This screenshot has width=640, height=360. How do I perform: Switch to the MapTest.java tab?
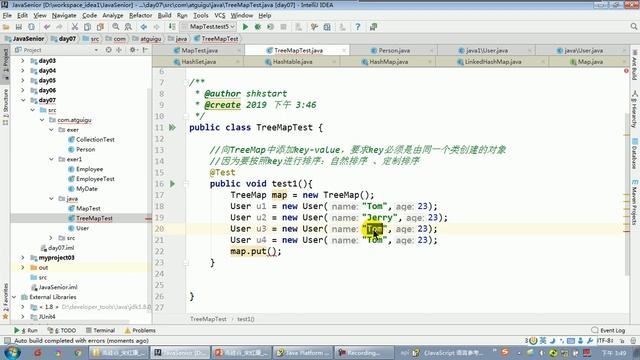point(199,51)
